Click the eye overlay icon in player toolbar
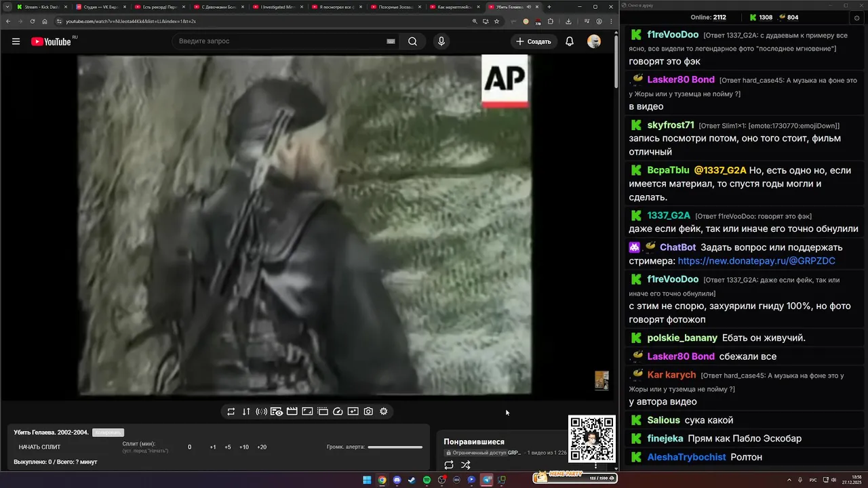The image size is (868, 488). coord(277,411)
